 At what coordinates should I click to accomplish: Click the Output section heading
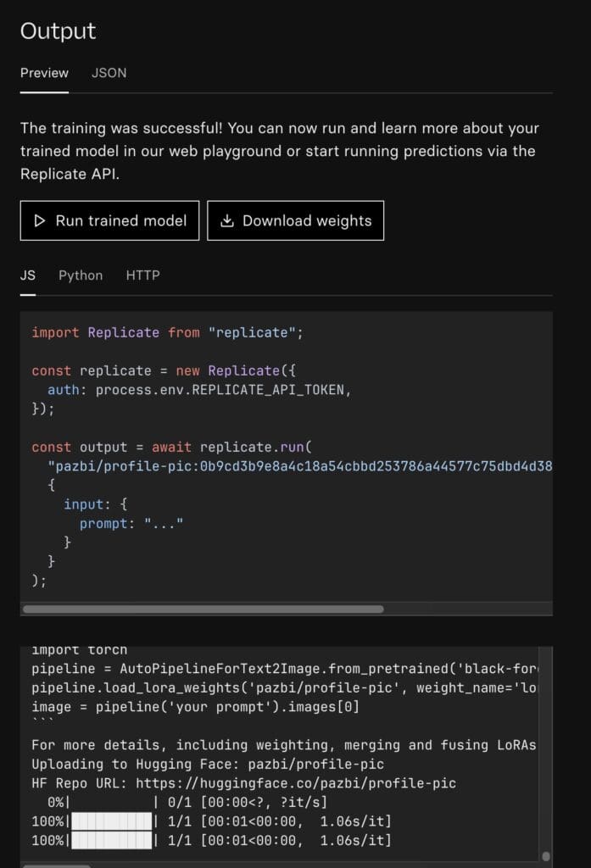pyautogui.click(x=59, y=31)
